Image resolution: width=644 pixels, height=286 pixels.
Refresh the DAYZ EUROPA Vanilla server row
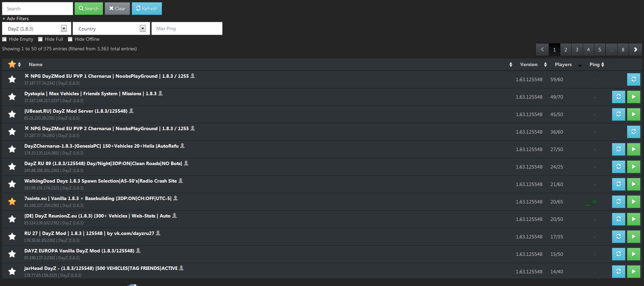point(619,254)
